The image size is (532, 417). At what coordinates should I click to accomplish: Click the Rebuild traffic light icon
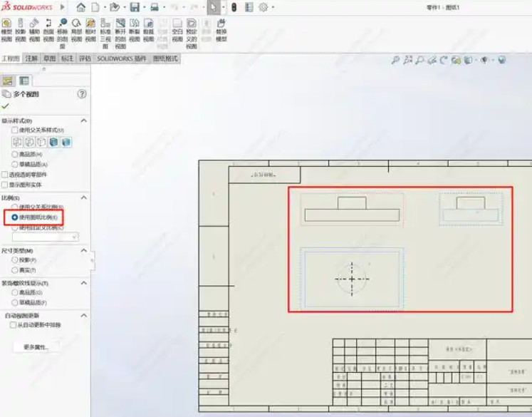[234, 7]
